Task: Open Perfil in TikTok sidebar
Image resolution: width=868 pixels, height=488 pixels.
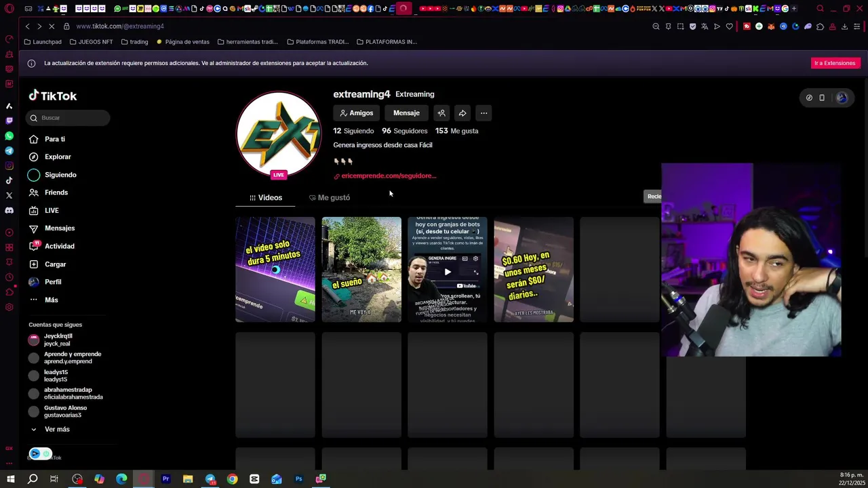Action: click(x=45, y=282)
